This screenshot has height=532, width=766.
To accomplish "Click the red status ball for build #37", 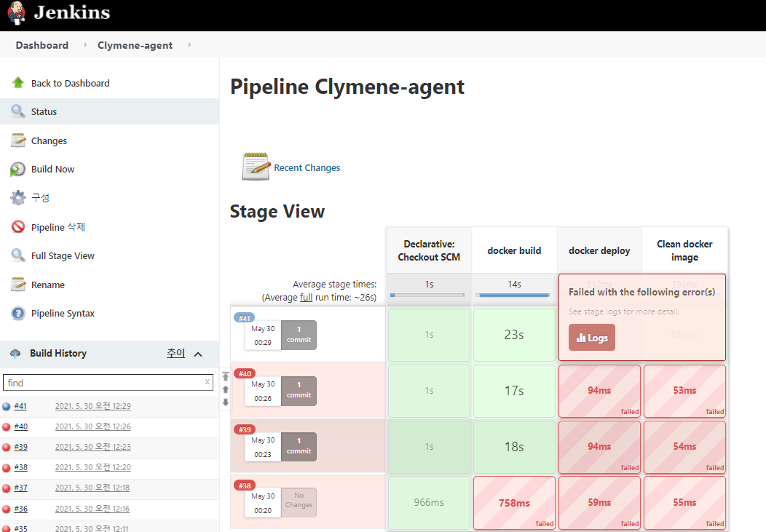I will (x=7, y=488).
